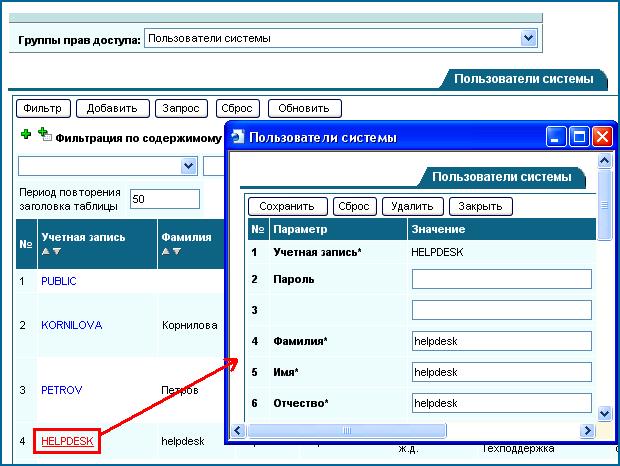The image size is (620, 466).
Task: Click the Корнилова surname cell
Action: [190, 325]
